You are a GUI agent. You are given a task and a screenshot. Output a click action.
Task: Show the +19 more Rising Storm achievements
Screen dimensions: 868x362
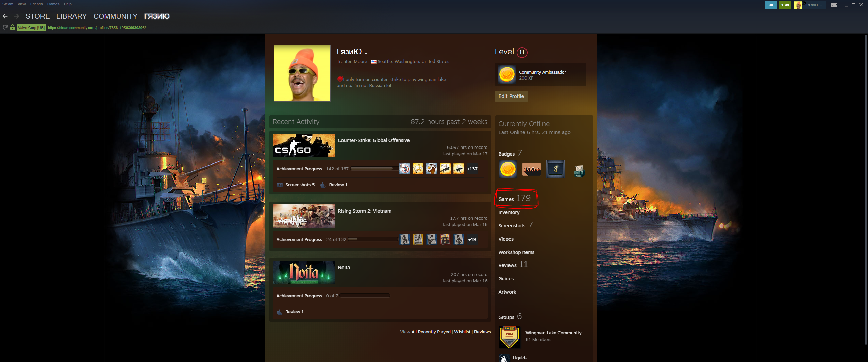[472, 239]
